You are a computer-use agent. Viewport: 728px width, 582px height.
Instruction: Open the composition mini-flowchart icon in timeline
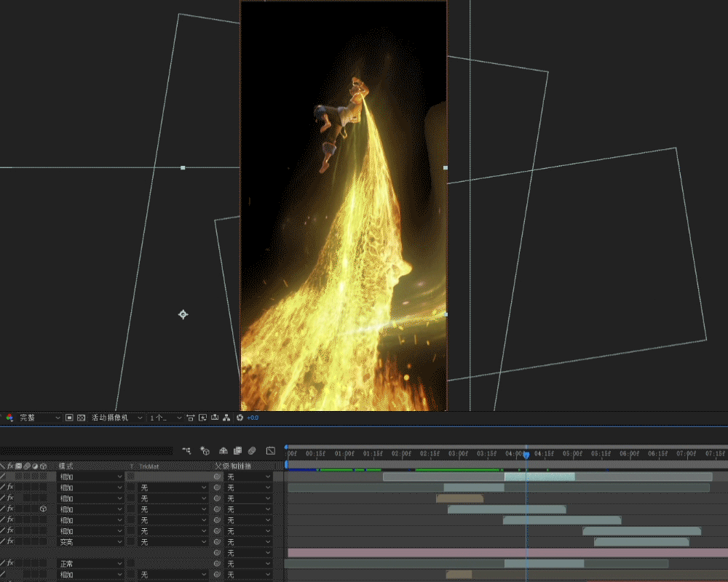click(x=186, y=450)
